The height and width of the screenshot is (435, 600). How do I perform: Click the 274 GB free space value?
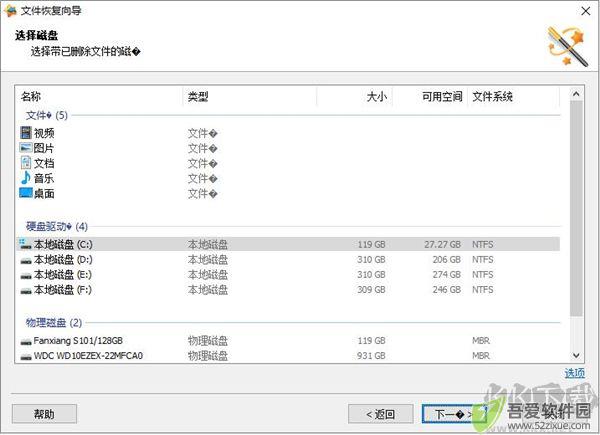tap(447, 274)
